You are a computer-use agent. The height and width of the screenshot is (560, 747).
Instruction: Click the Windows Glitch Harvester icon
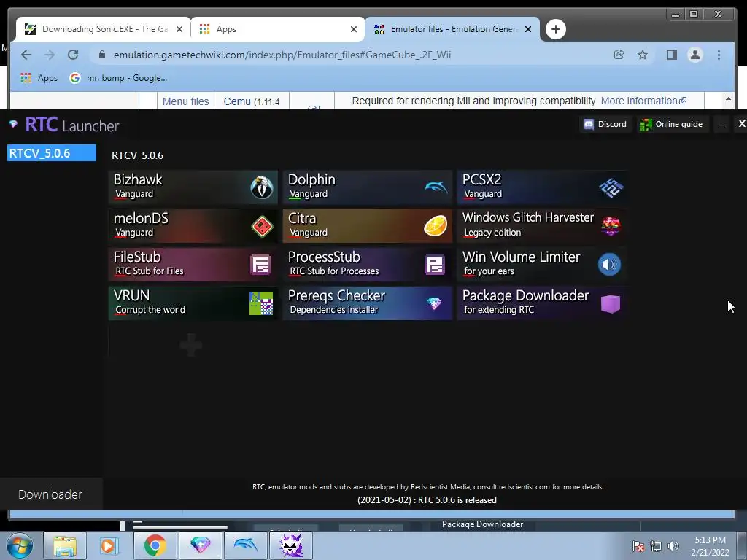point(611,226)
